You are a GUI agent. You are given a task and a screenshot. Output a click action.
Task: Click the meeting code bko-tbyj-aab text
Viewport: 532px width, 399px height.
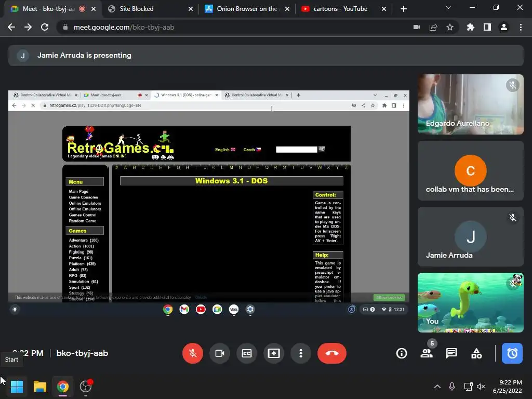pos(82,353)
